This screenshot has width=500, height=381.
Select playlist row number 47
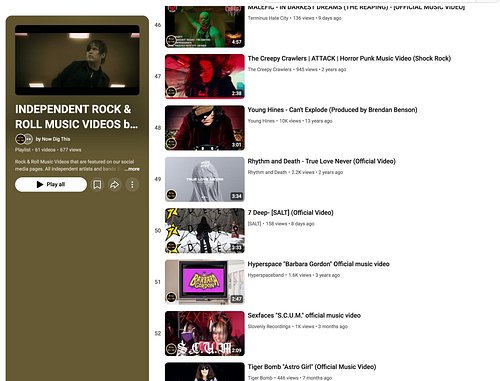click(x=158, y=76)
